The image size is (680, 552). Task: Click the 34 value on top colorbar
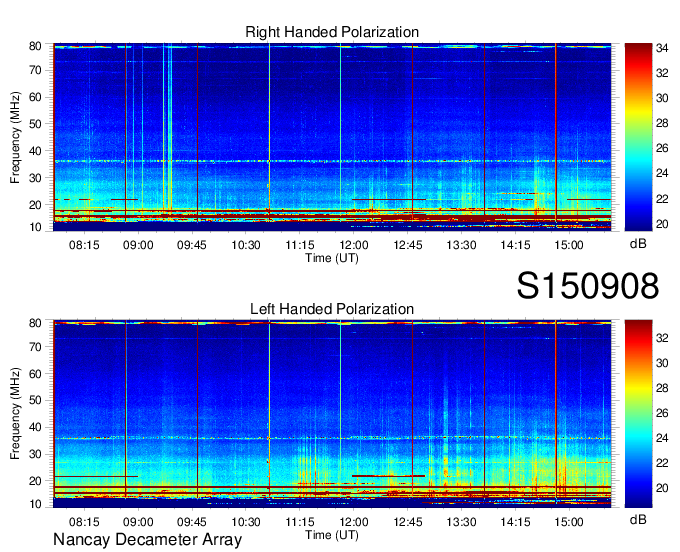pyautogui.click(x=662, y=48)
